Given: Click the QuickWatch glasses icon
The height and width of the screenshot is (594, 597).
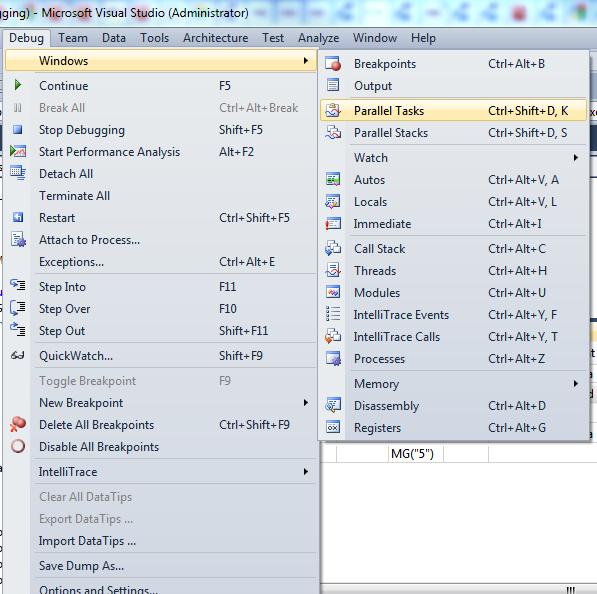Looking at the screenshot, I should point(18,356).
